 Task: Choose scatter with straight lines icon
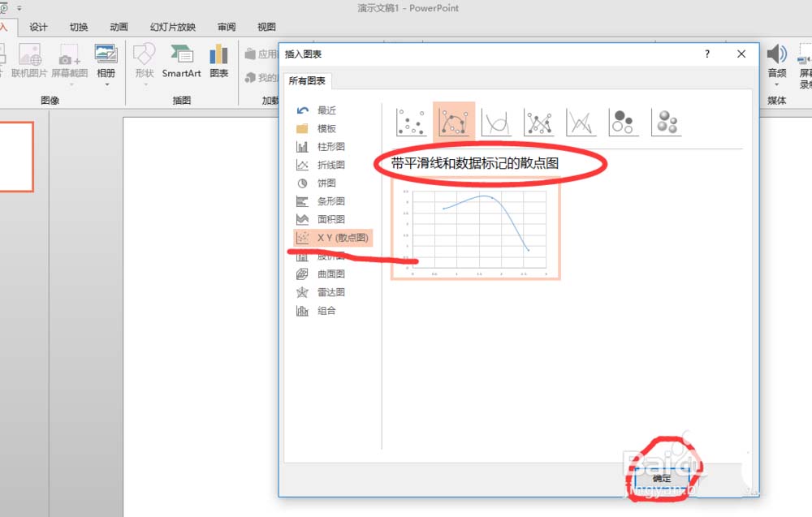pyautogui.click(x=581, y=123)
